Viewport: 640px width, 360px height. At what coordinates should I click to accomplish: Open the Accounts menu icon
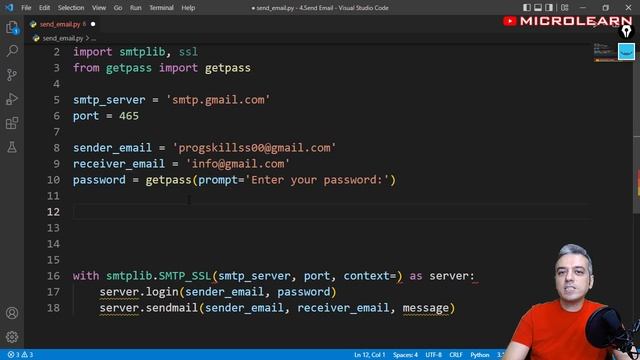coord(12,313)
